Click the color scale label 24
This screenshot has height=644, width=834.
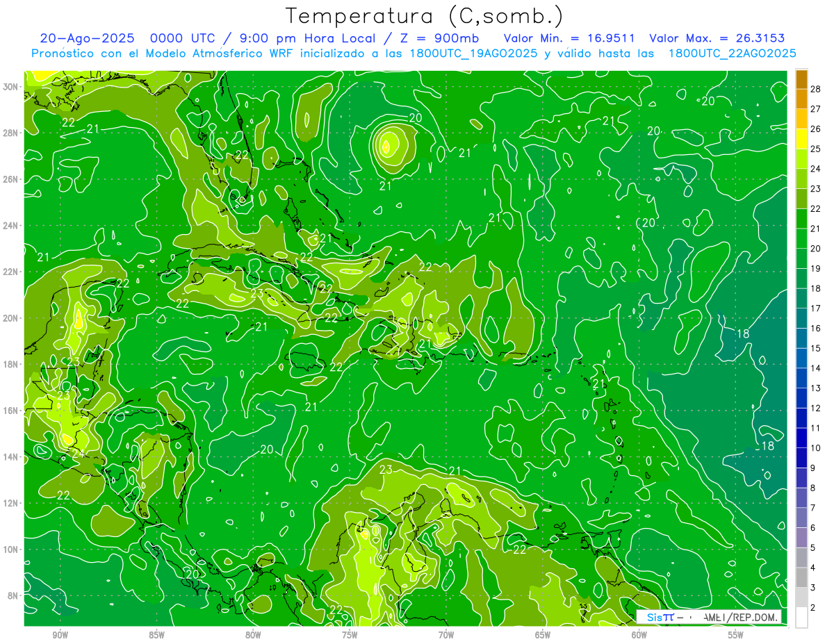click(x=816, y=169)
